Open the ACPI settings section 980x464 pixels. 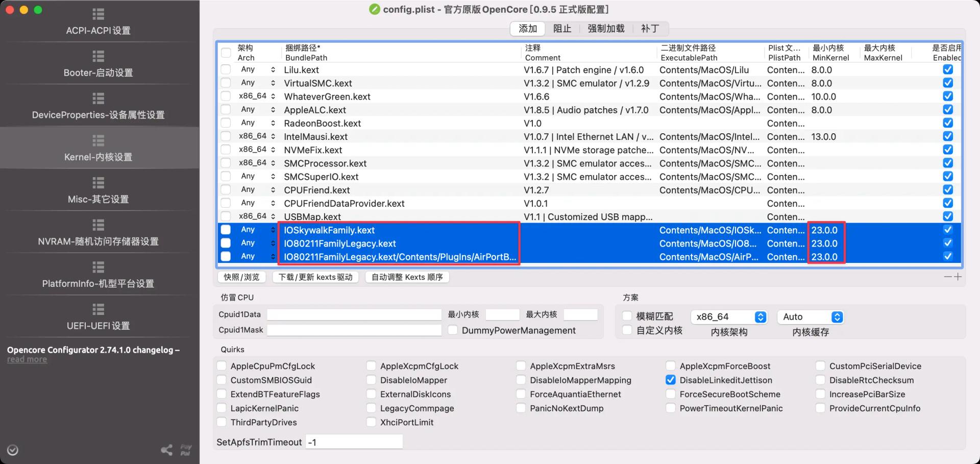[99, 22]
